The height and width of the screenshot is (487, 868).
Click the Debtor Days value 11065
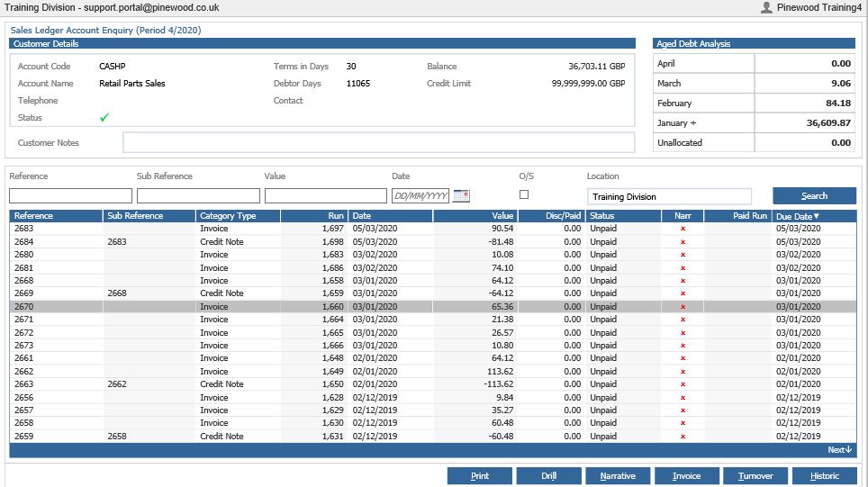coord(358,83)
